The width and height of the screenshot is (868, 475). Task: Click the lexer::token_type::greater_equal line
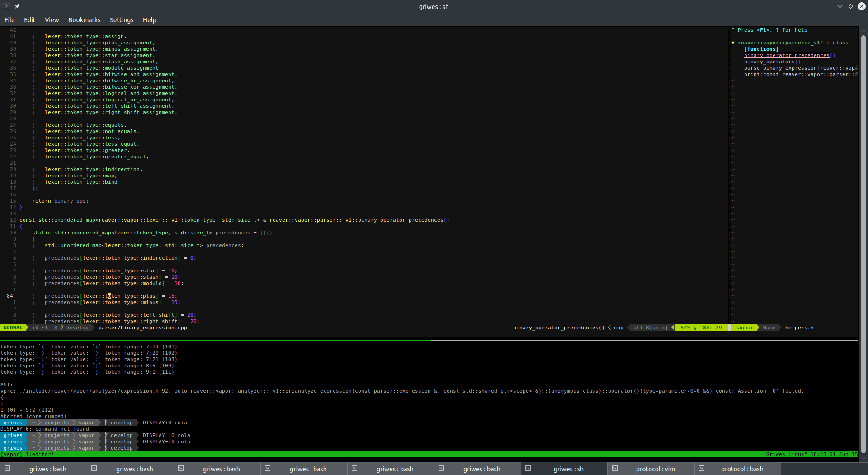click(x=97, y=157)
